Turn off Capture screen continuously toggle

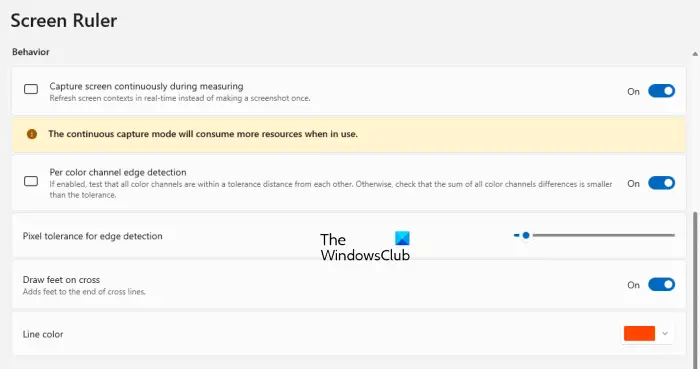[661, 91]
